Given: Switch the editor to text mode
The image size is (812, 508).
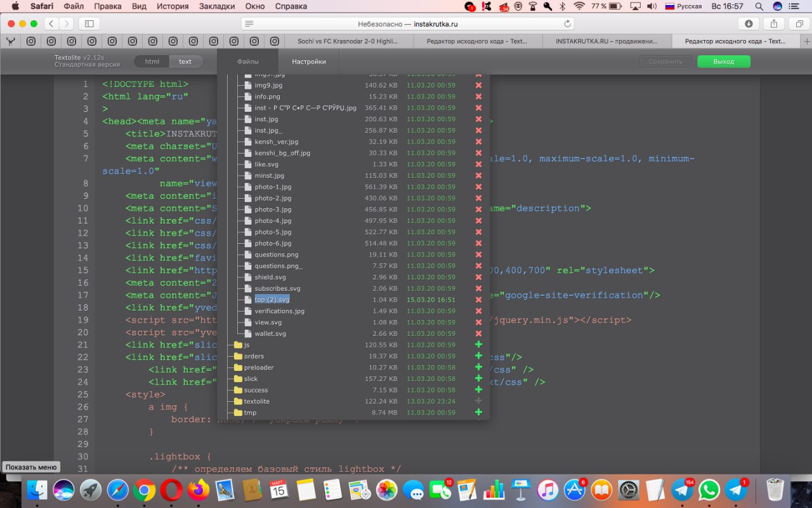Looking at the screenshot, I should tap(185, 62).
